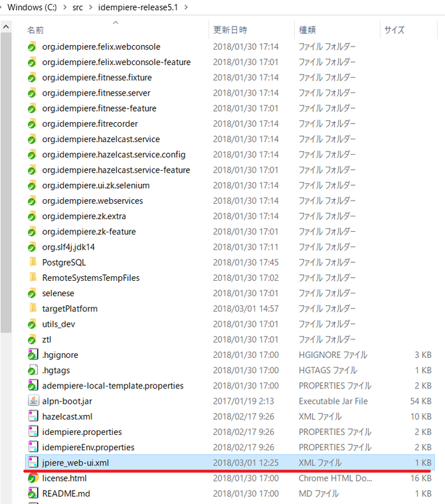
Task: Open the Windows (C:) breadcrumb
Action: (32, 7)
